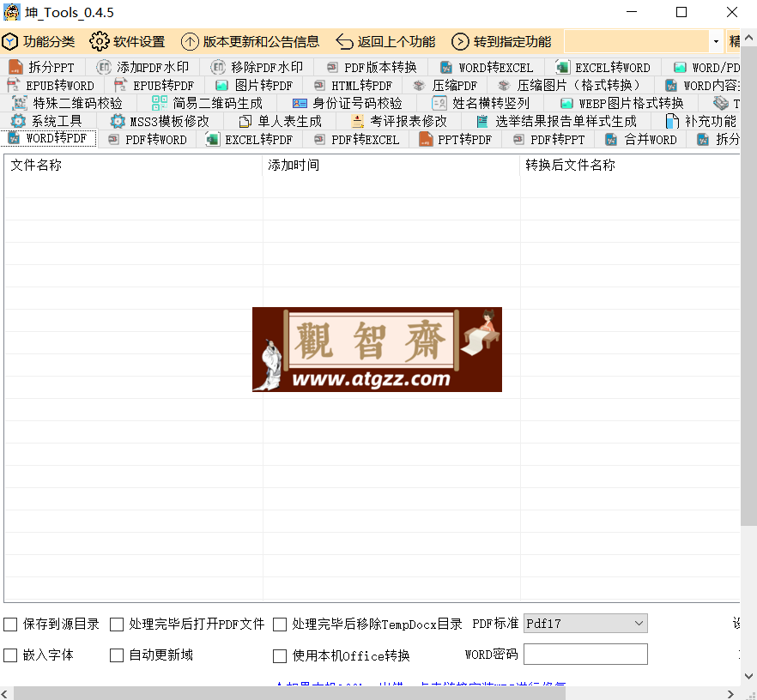
Task: Click the 文件名称 column header
Action: coord(134,165)
